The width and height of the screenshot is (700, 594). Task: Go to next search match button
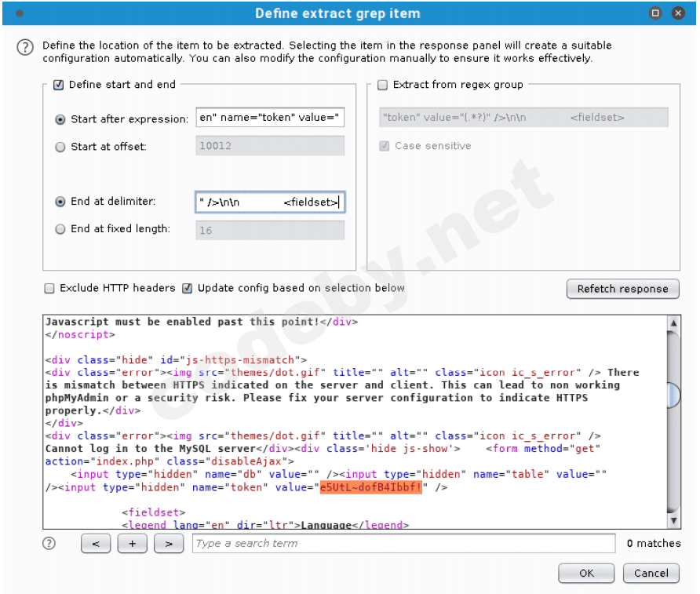tap(169, 544)
